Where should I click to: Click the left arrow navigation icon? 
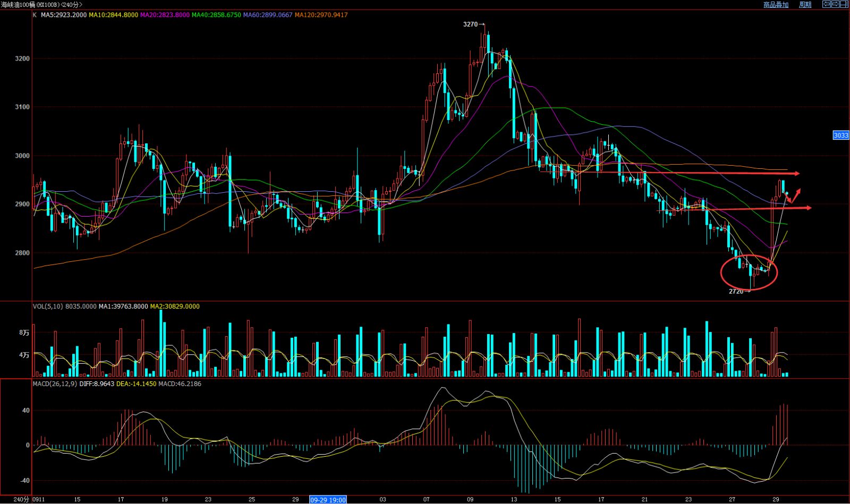point(827,4)
